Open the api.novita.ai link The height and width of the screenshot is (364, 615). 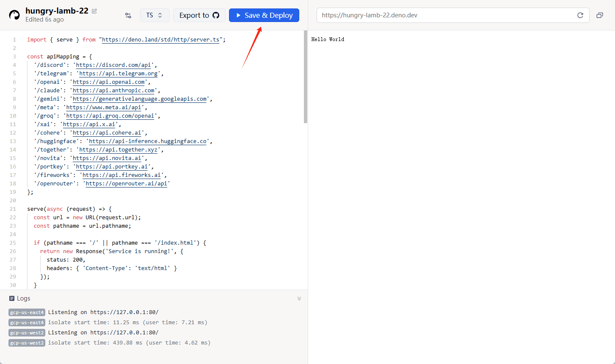(107, 158)
